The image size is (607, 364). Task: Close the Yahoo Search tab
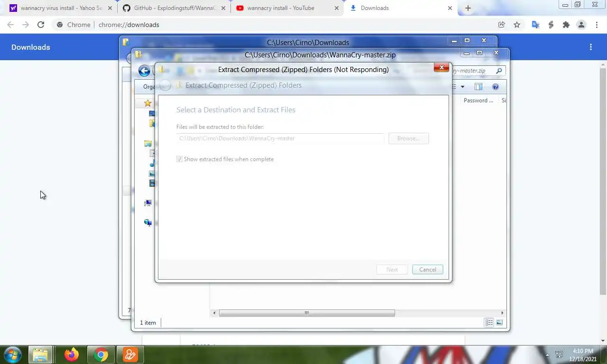pyautogui.click(x=110, y=8)
